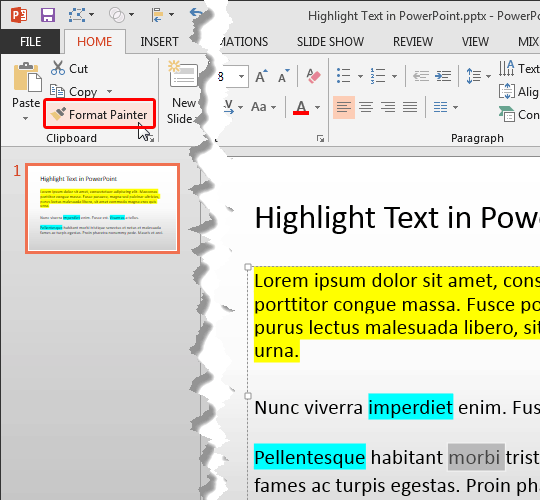Viewport: 540px width, 500px height.
Task: Click the highlighted word urna.
Action: (277, 351)
